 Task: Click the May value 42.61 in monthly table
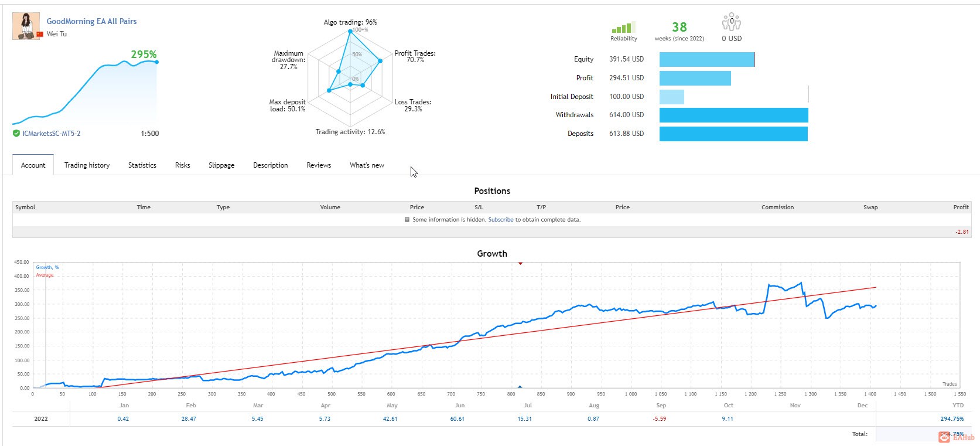(x=390, y=419)
